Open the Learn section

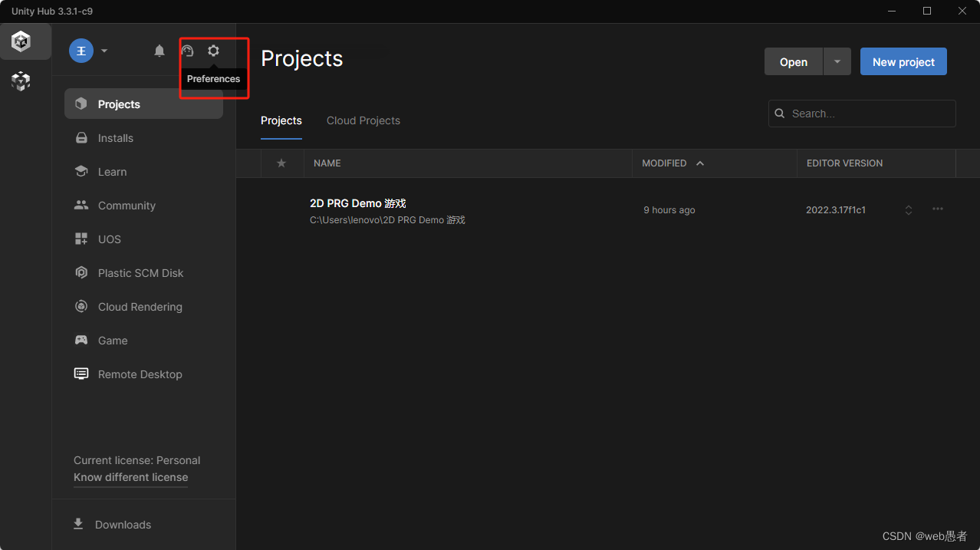[112, 171]
